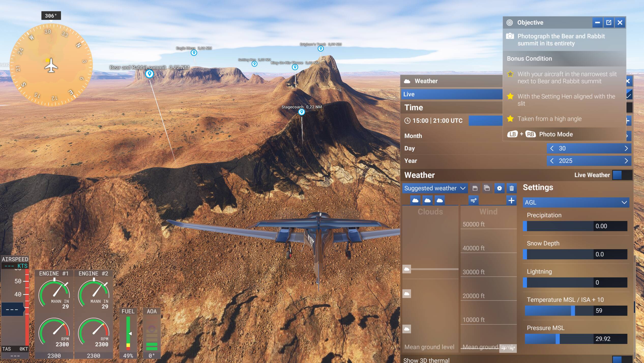This screenshot has width=644, height=363.
Task: Toggle the Show 3D thermal switch
Action: tap(622, 360)
